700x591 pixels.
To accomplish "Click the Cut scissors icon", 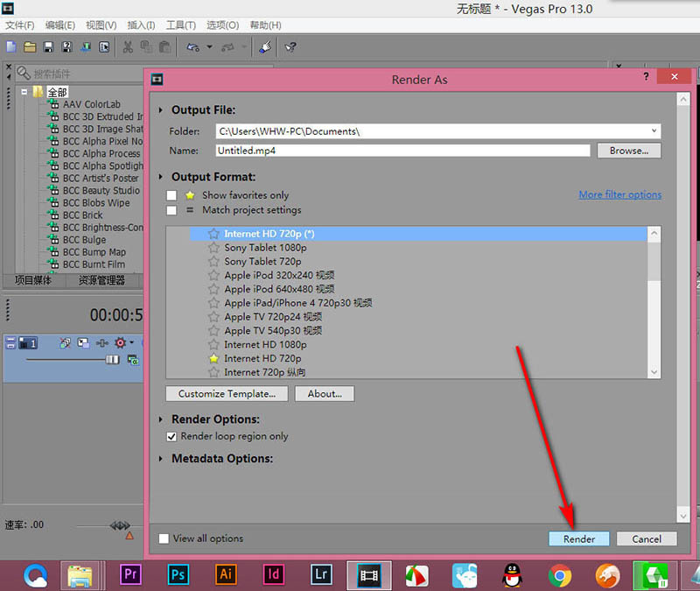I will point(128,47).
